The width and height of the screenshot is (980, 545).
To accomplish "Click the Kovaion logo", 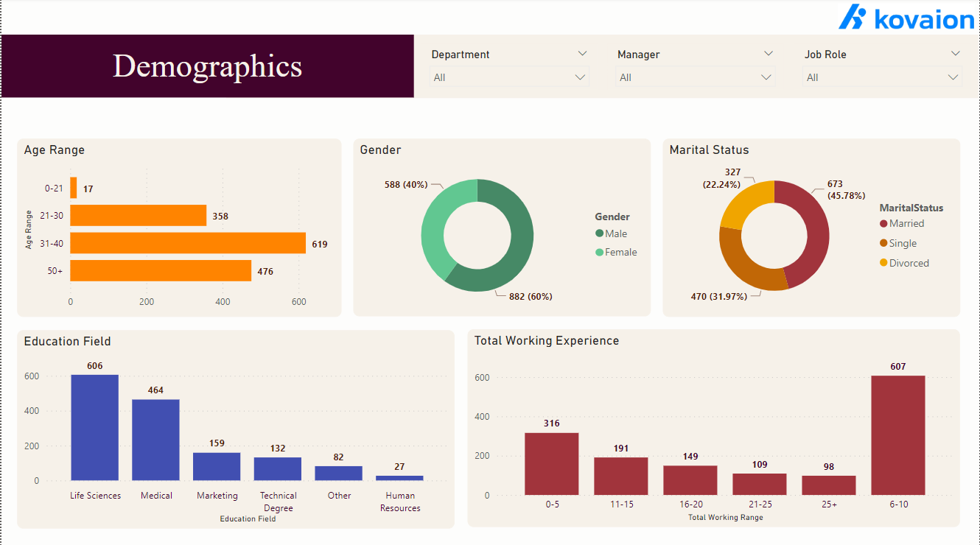I will click(x=912, y=20).
